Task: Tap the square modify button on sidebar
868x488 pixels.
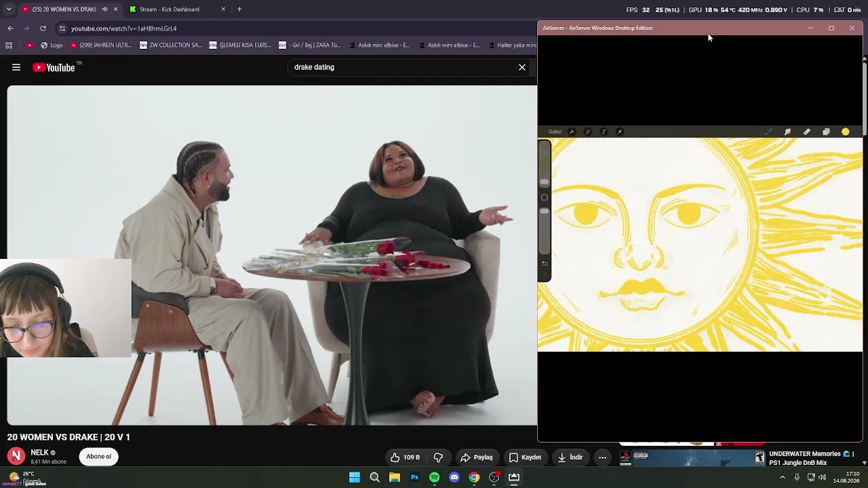Action: pos(544,197)
